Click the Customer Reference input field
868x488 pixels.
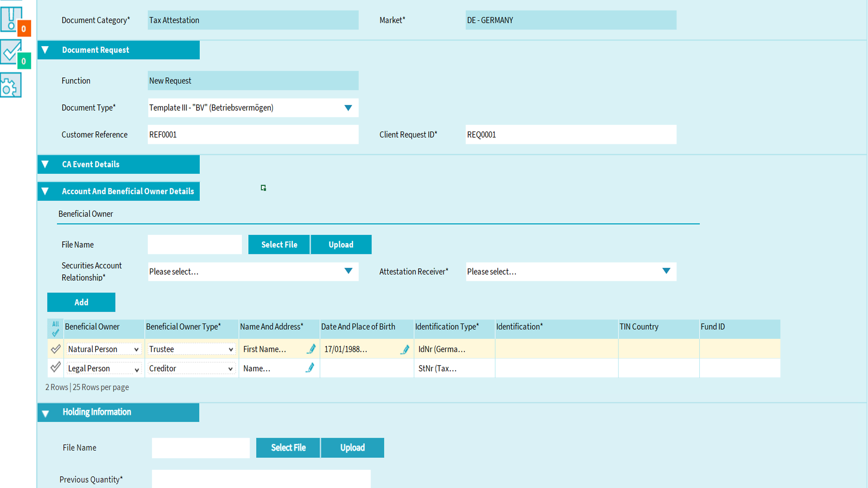[253, 135]
